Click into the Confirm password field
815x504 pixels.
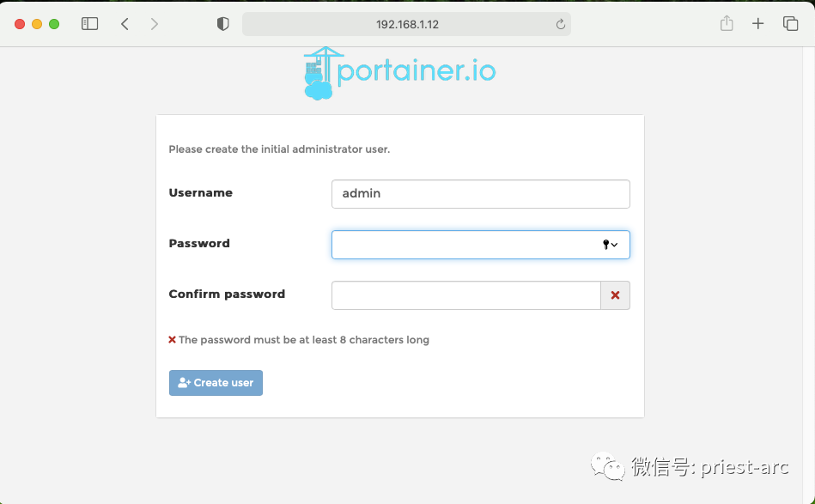pyautogui.click(x=466, y=295)
